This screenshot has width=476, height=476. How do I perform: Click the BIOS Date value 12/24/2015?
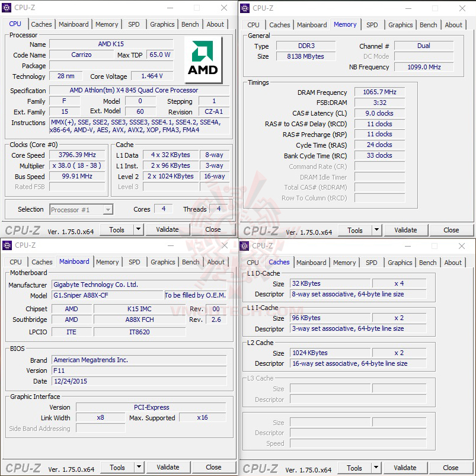pyautogui.click(x=139, y=381)
